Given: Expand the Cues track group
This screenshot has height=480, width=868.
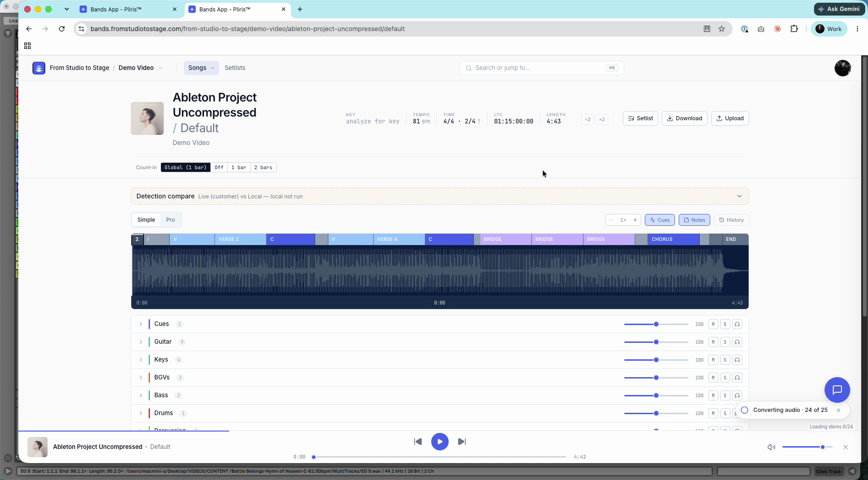Looking at the screenshot, I should (141, 324).
